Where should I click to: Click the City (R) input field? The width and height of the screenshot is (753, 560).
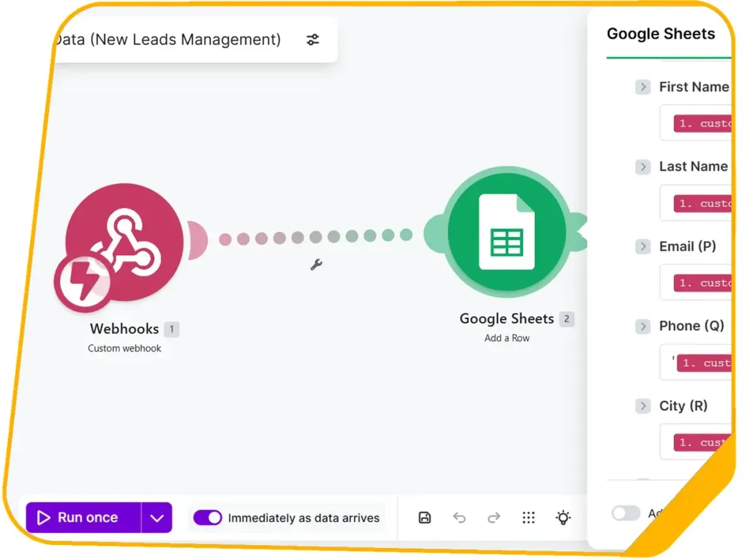pos(696,442)
